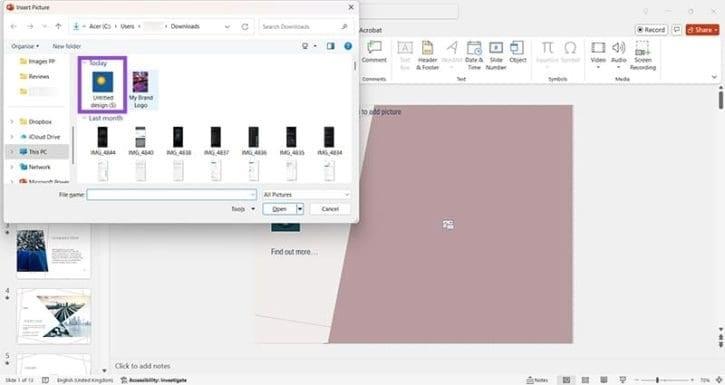Viewport: 725px width, 385px height.
Task: Open the Header & Footer tool
Action: tap(427, 55)
